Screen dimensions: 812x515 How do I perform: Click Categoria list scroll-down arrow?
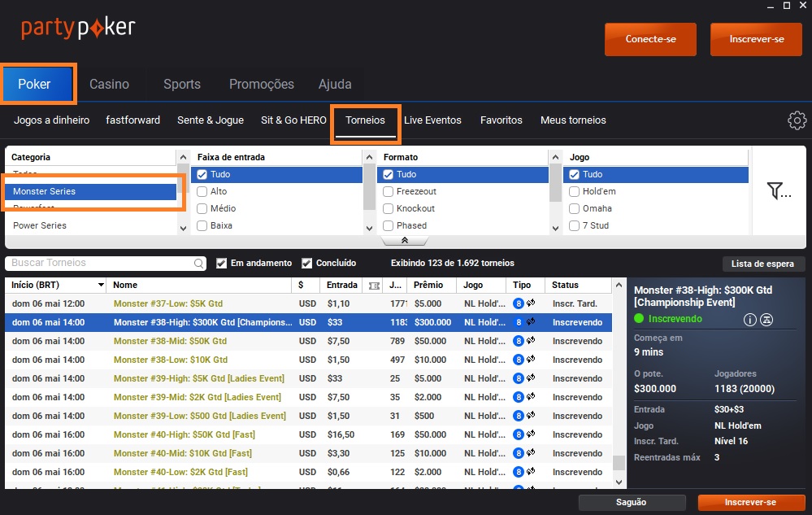point(183,228)
